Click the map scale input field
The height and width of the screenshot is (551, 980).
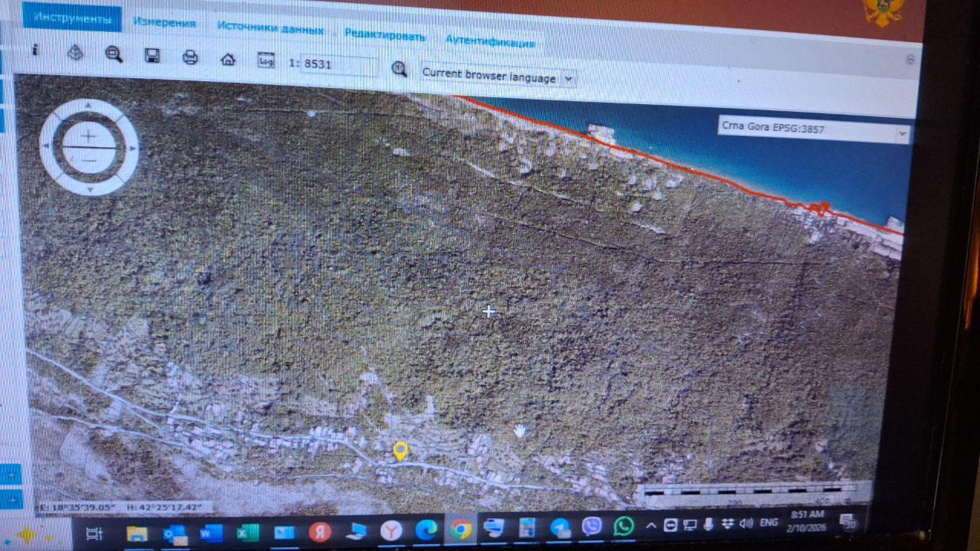coord(339,65)
